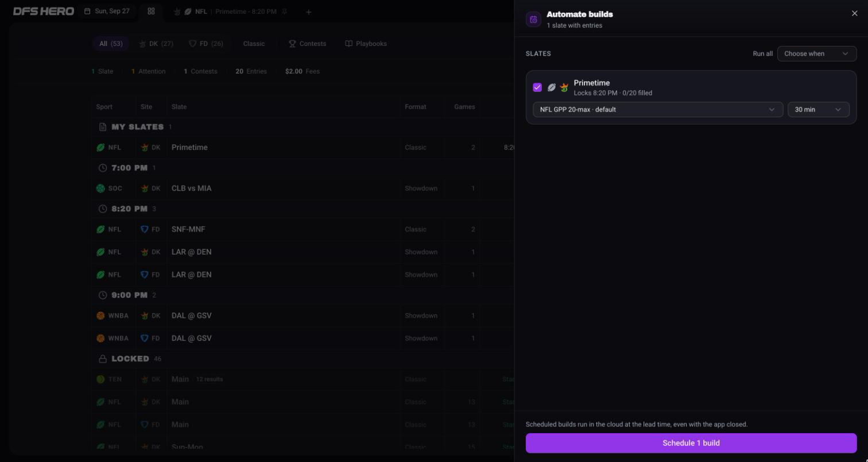Click the football icon in Primetime card

[551, 87]
